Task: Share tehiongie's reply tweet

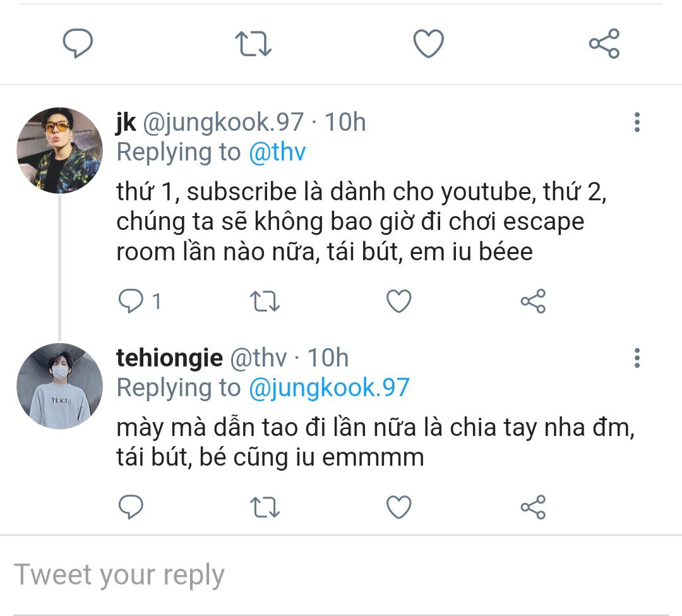Action: point(533,507)
